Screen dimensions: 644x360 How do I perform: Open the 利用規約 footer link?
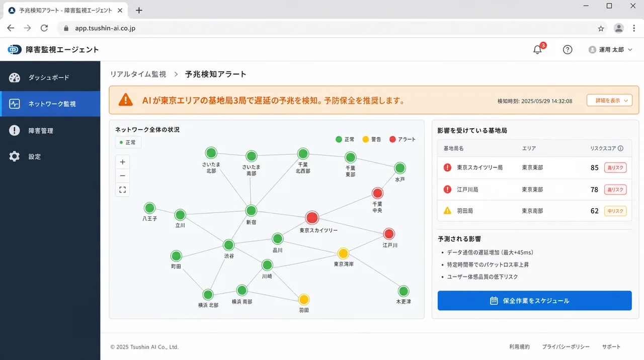click(x=519, y=347)
